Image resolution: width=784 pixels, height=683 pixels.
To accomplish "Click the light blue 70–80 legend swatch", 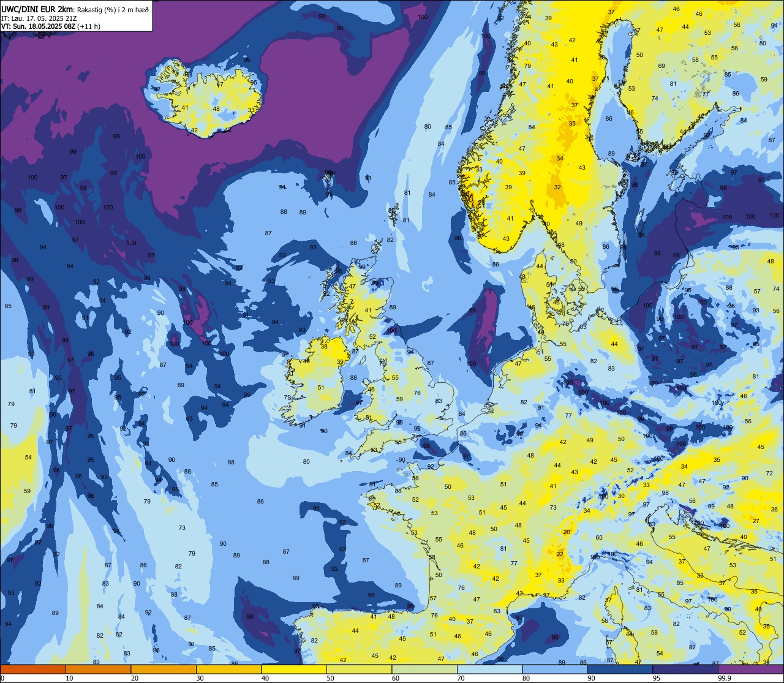I will [489, 670].
